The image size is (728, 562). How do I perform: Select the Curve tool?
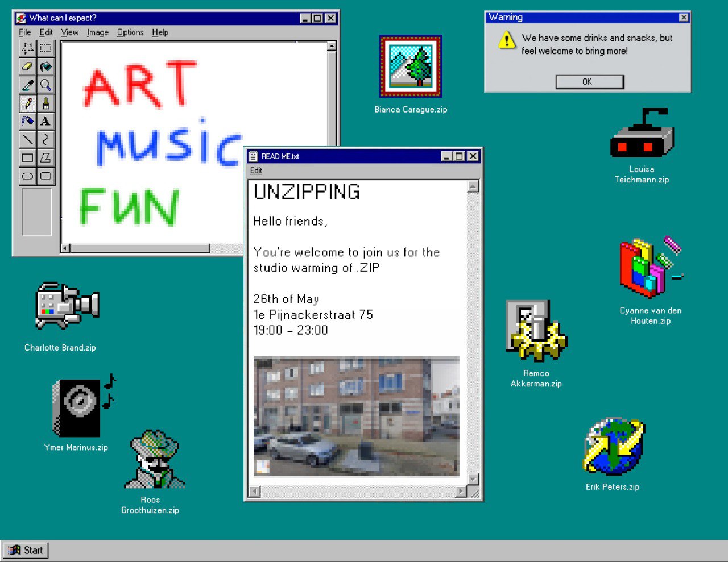pyautogui.click(x=46, y=139)
